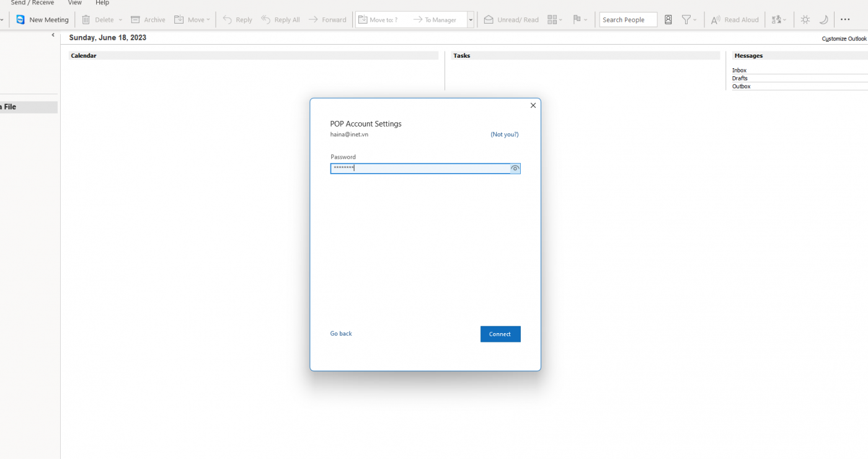Screen dimensions: 868x459
Task: Open the three-dot more commands overflow
Action: pyautogui.click(x=845, y=20)
